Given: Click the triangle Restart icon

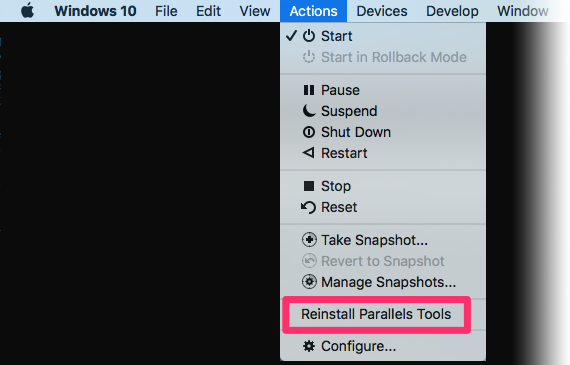Looking at the screenshot, I should click(x=309, y=153).
